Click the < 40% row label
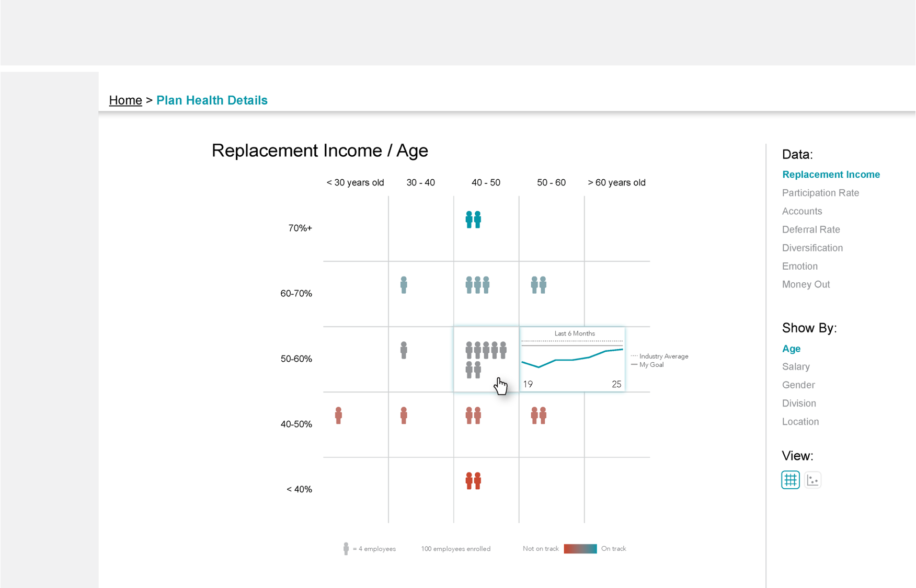 point(299,489)
